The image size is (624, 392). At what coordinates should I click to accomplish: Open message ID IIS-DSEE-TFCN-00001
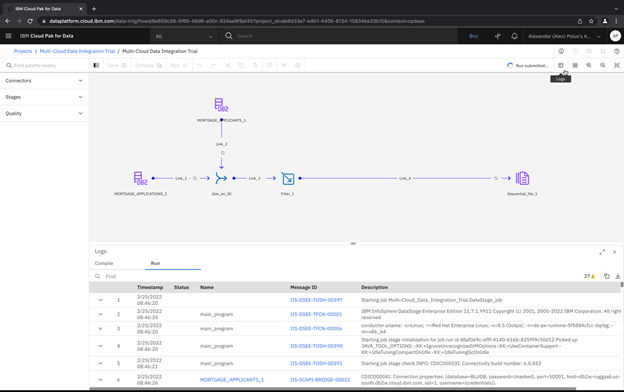316,314
